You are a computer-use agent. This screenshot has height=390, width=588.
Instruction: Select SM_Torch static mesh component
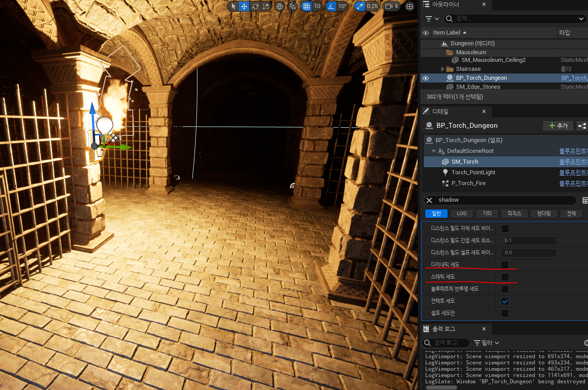pyautogui.click(x=506, y=162)
